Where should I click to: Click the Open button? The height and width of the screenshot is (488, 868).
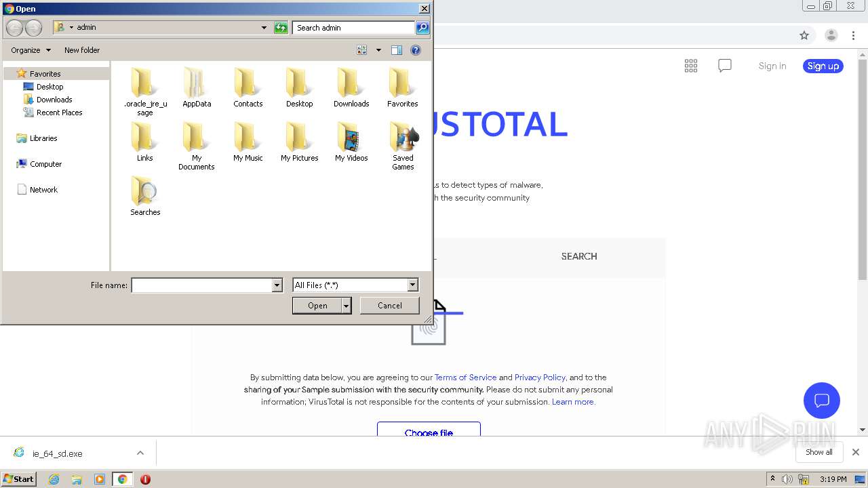click(317, 306)
